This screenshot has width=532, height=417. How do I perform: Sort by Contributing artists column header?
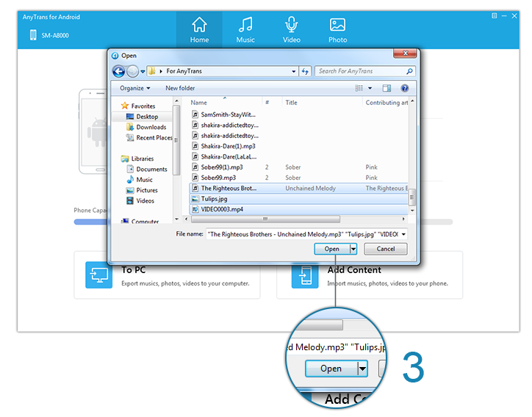click(x=386, y=102)
